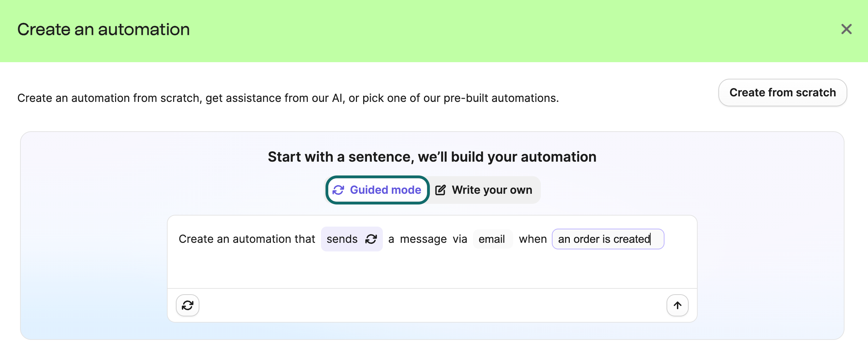Click the regenerate icon at bottom left of the sentence box

click(188, 305)
